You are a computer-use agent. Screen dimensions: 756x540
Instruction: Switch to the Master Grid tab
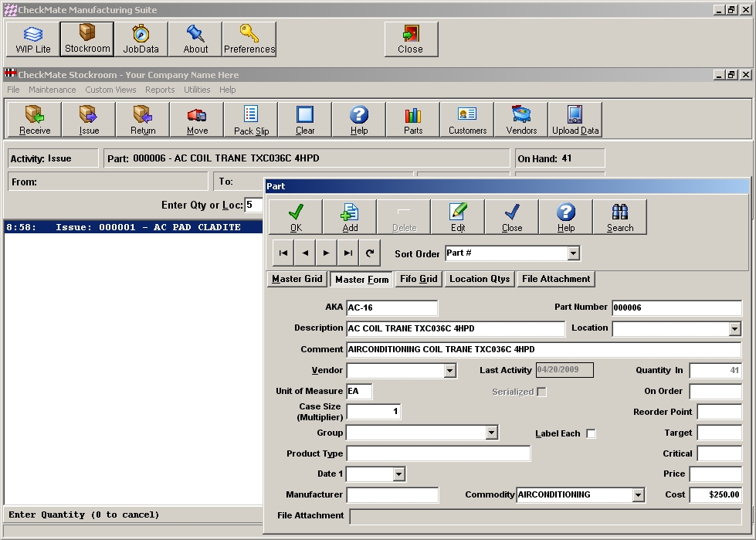[x=297, y=279]
